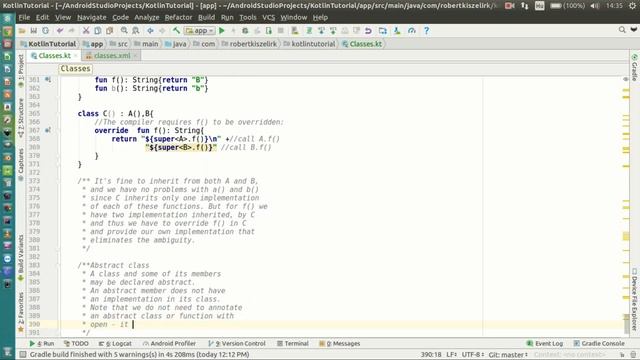Navigate Back with the left arrow icon
The image size is (640, 360).
150,31
